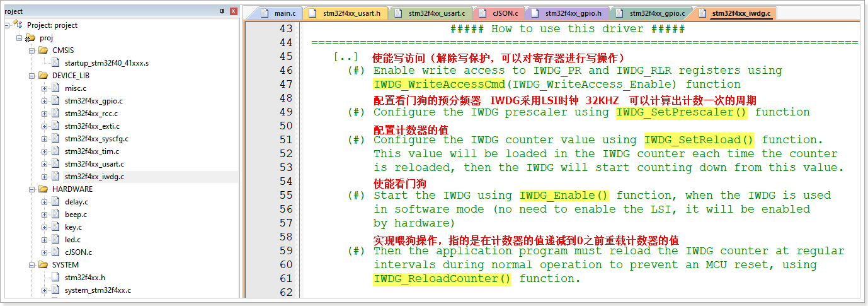Expand the misc.c file node

(45, 88)
